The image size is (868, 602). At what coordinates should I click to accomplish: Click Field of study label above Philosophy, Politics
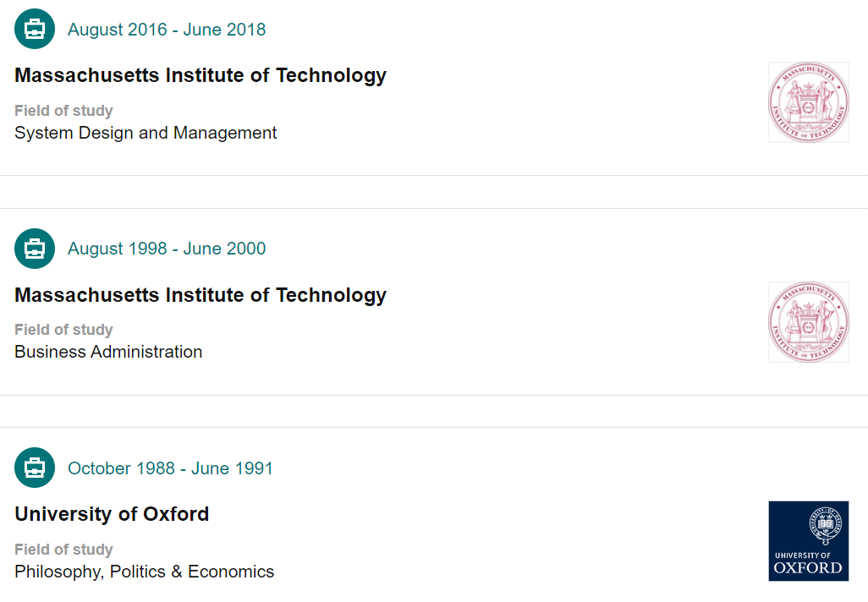pos(63,550)
